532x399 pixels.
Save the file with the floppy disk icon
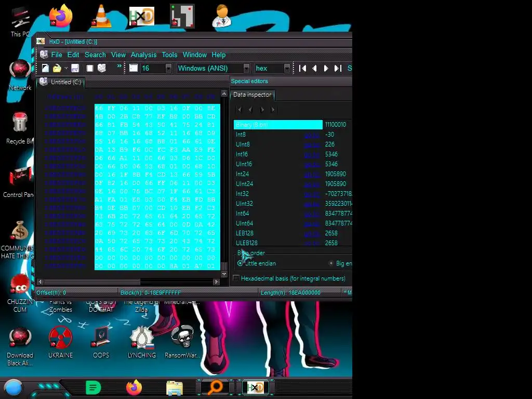[75, 68]
